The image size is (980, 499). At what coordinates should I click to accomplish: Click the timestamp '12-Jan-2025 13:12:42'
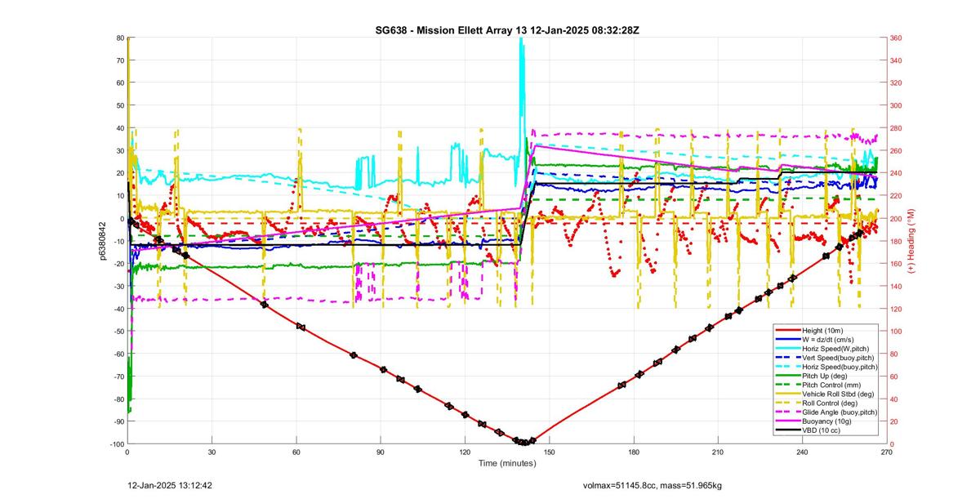[171, 486]
